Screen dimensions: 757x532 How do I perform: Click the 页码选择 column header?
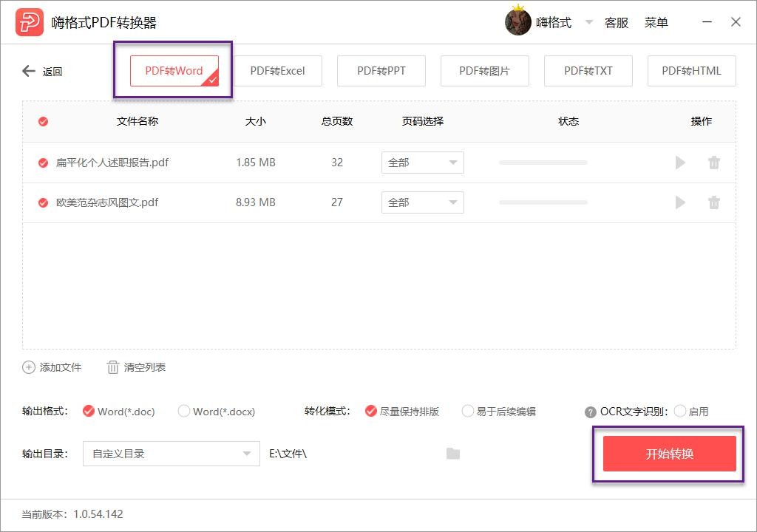tap(423, 121)
